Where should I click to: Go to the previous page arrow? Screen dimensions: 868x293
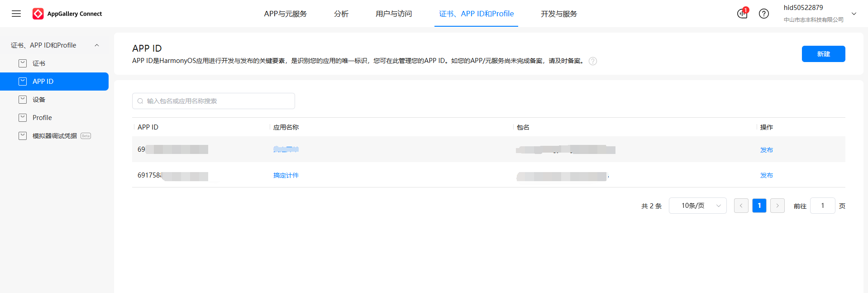click(741, 206)
